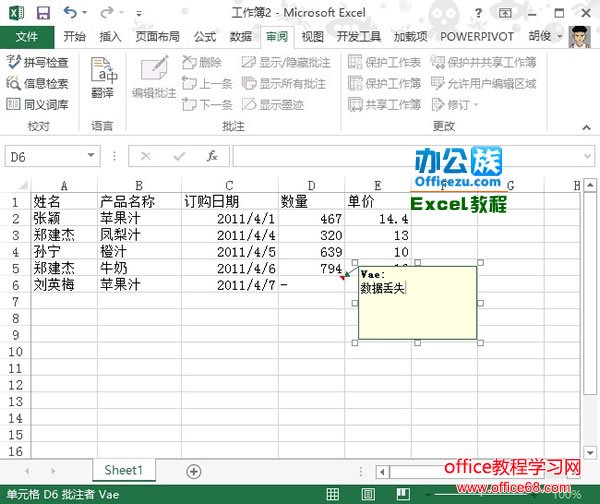
Task: Toggle 显示/隐藏批注
Action: (286, 62)
